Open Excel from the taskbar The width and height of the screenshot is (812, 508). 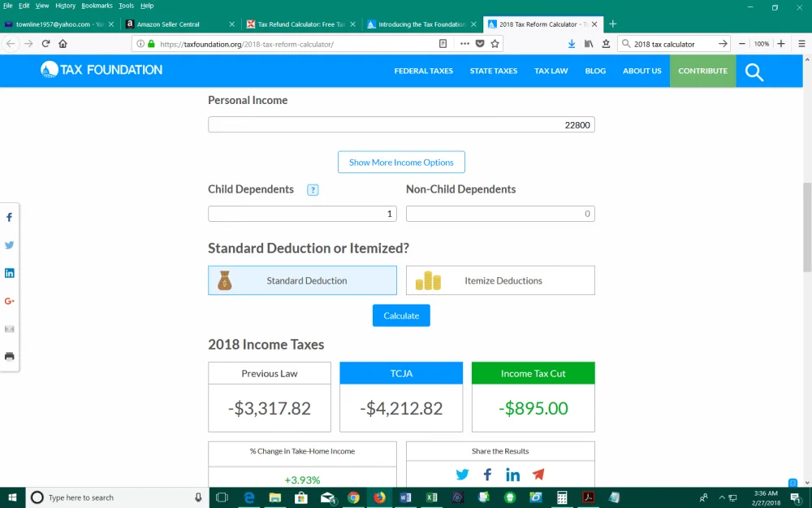coord(431,497)
